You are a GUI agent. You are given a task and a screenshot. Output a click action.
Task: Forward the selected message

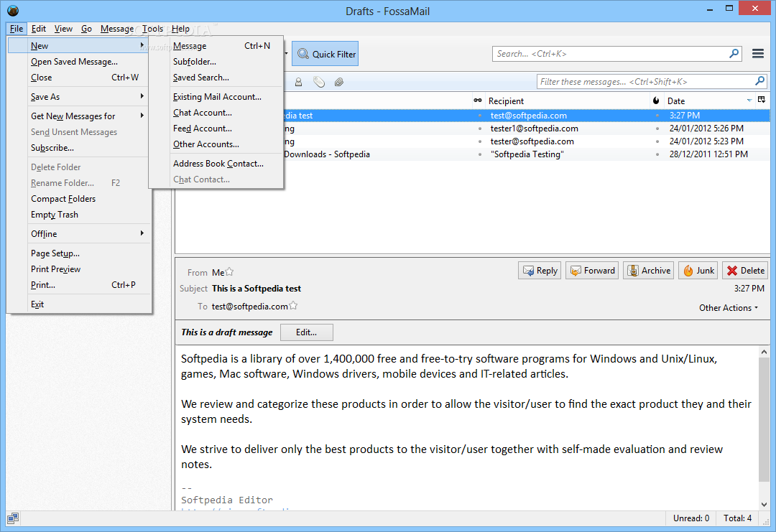coord(592,271)
